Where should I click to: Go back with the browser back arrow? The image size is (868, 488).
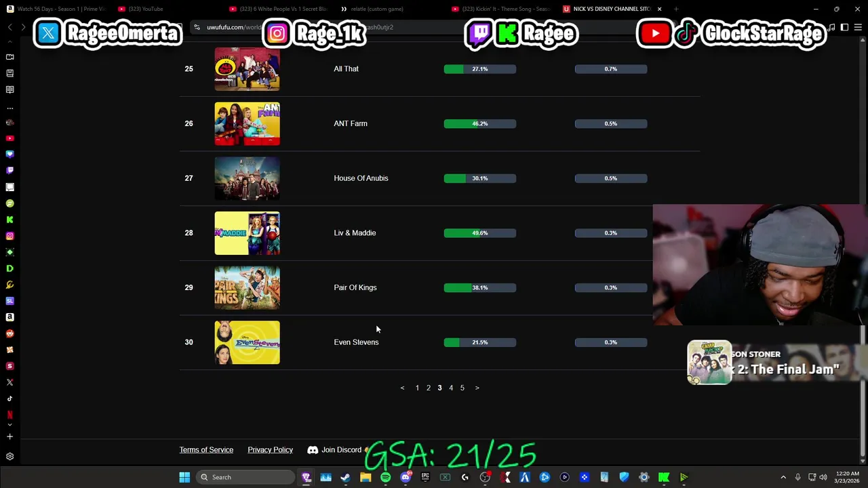point(9,27)
